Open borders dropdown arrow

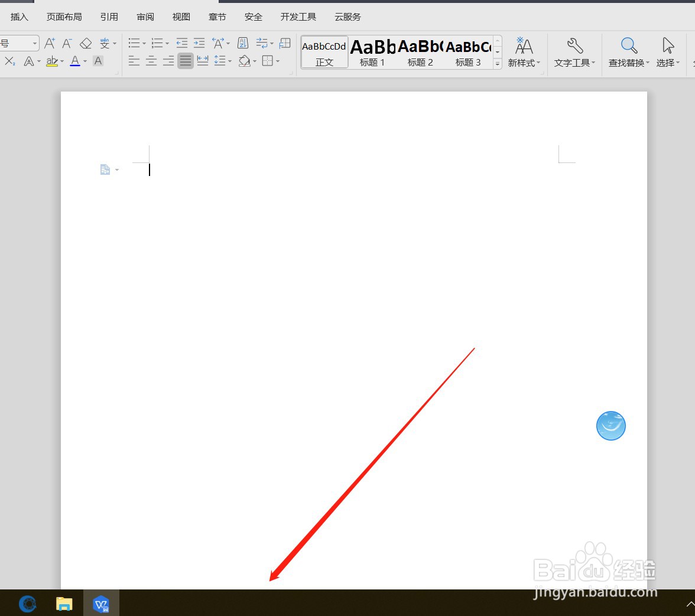(278, 61)
